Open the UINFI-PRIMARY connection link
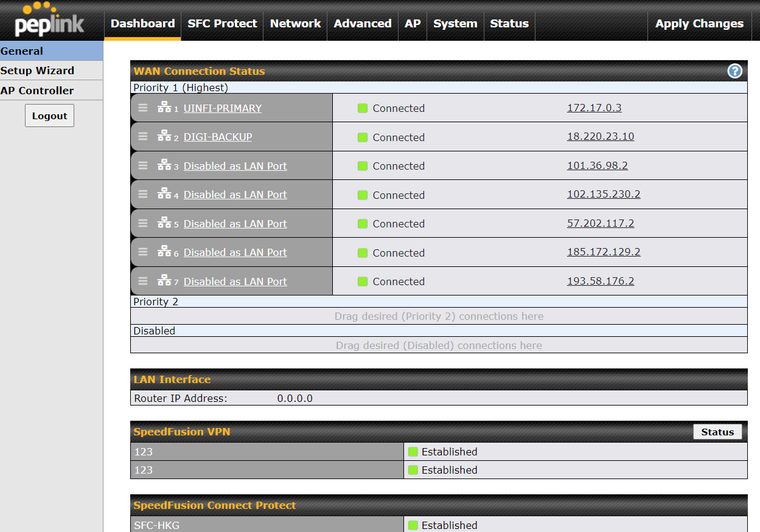Viewport: 760px width, 532px height. coord(223,108)
